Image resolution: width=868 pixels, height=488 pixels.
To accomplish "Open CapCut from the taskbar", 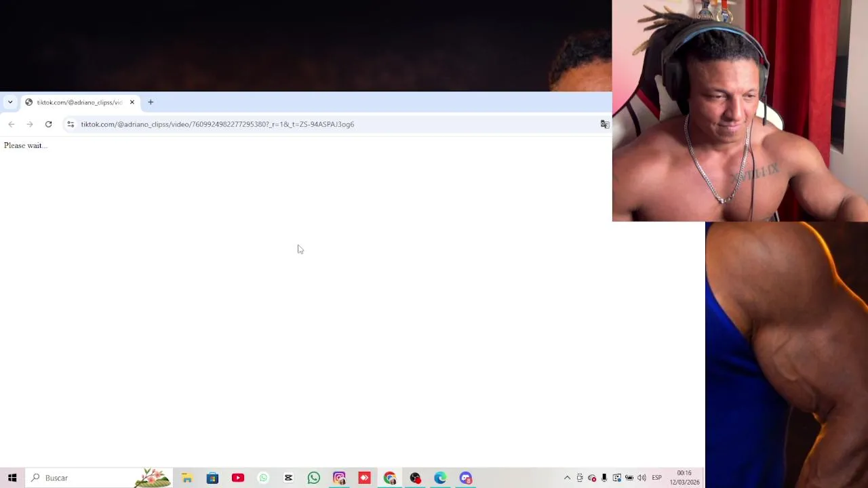I will (x=288, y=478).
